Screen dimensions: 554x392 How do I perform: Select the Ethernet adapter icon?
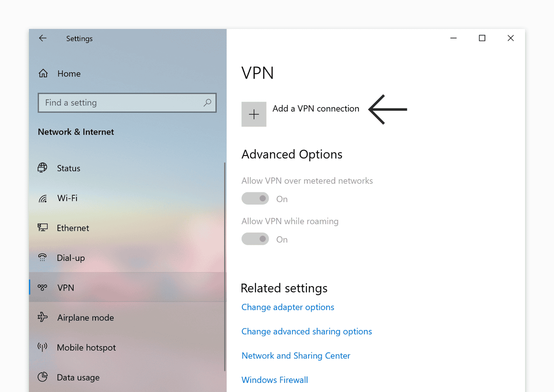click(43, 228)
